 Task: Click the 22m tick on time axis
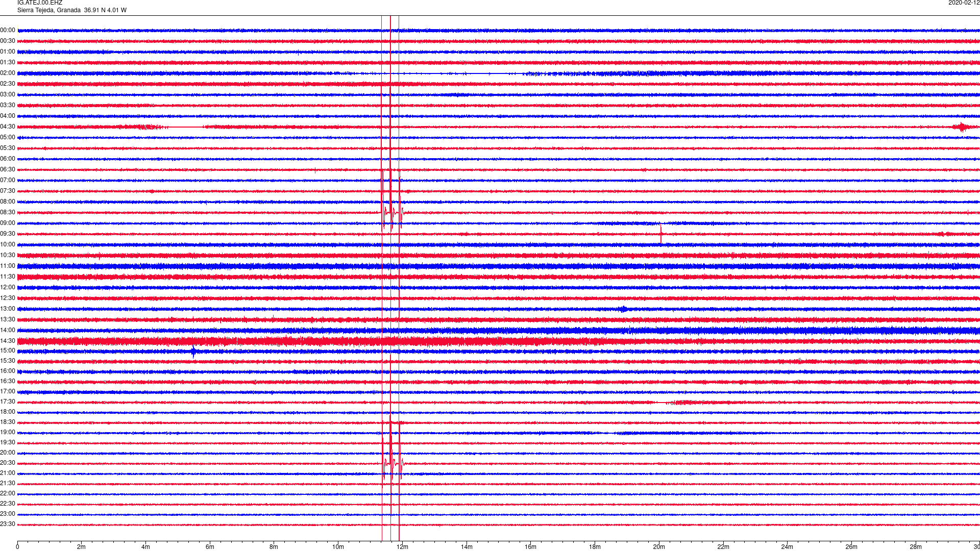pyautogui.click(x=723, y=547)
